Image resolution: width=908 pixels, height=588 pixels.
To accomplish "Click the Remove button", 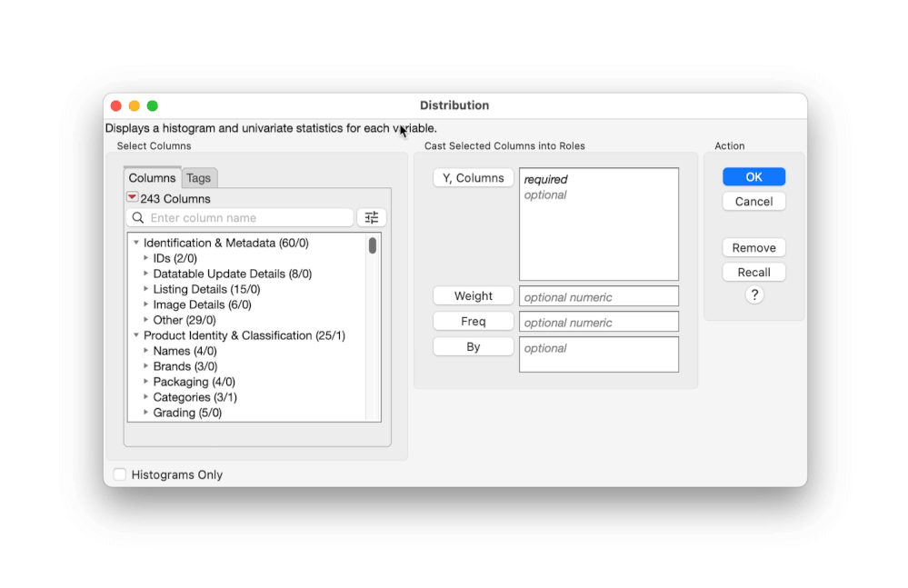I will tap(753, 248).
